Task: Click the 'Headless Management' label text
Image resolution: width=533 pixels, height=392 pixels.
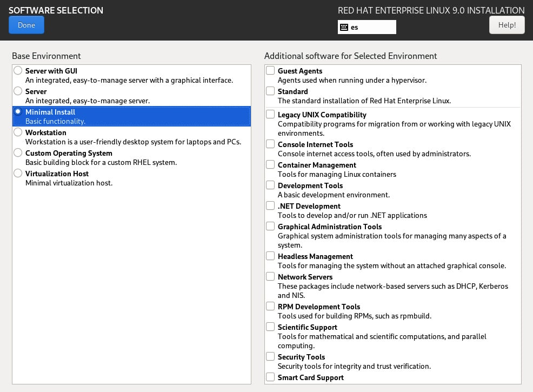Action: pyautogui.click(x=316, y=256)
